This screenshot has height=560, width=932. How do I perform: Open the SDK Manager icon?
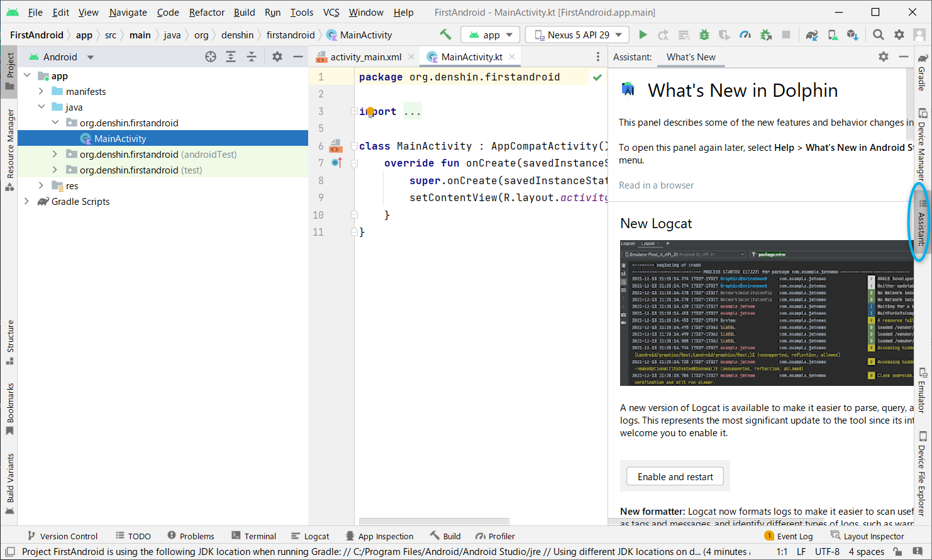853,35
